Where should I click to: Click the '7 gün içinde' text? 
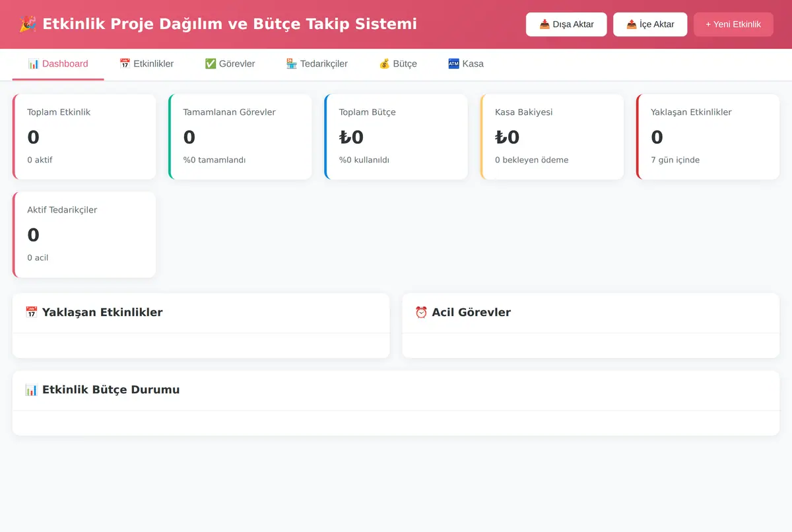pos(675,160)
